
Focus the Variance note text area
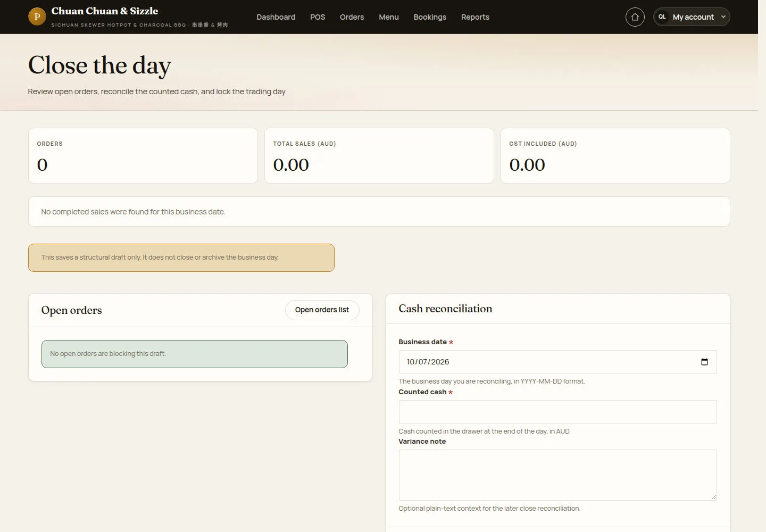pyautogui.click(x=557, y=475)
